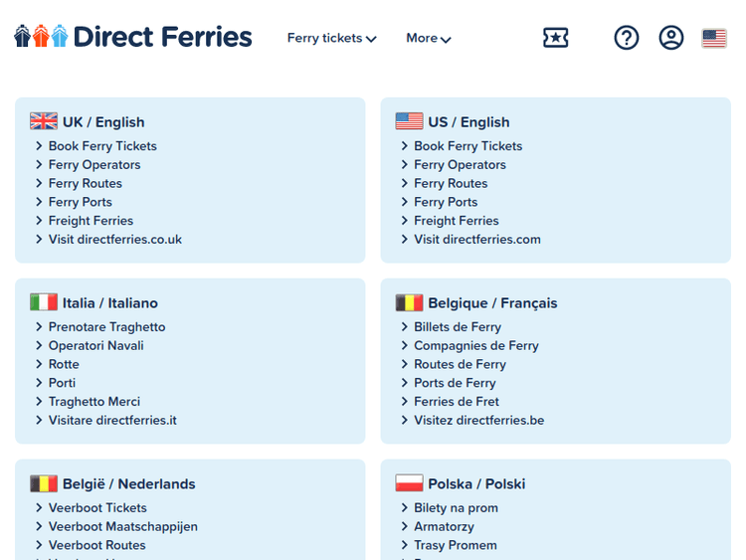Select Veerboot Maatschappijen link
This screenshot has height=560, width=746.
tap(122, 527)
